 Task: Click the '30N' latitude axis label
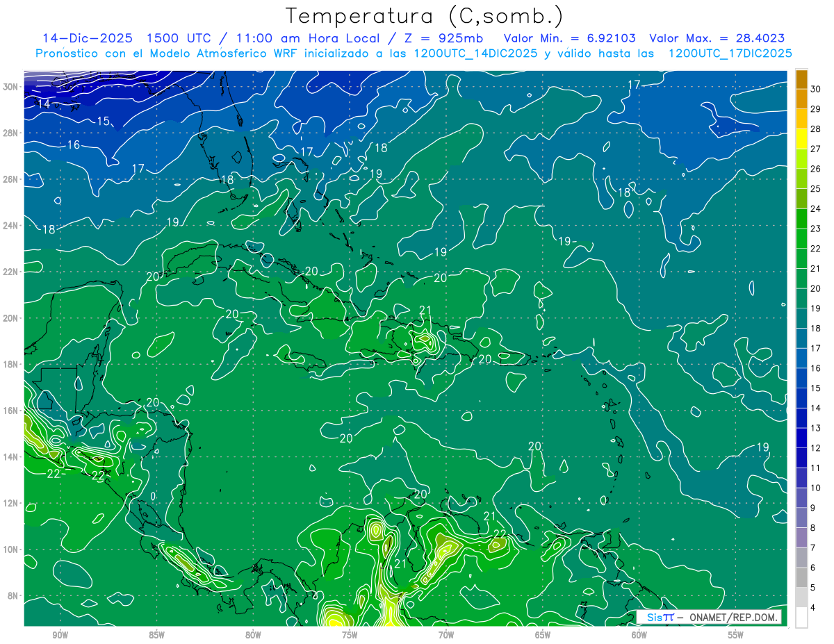(10, 87)
